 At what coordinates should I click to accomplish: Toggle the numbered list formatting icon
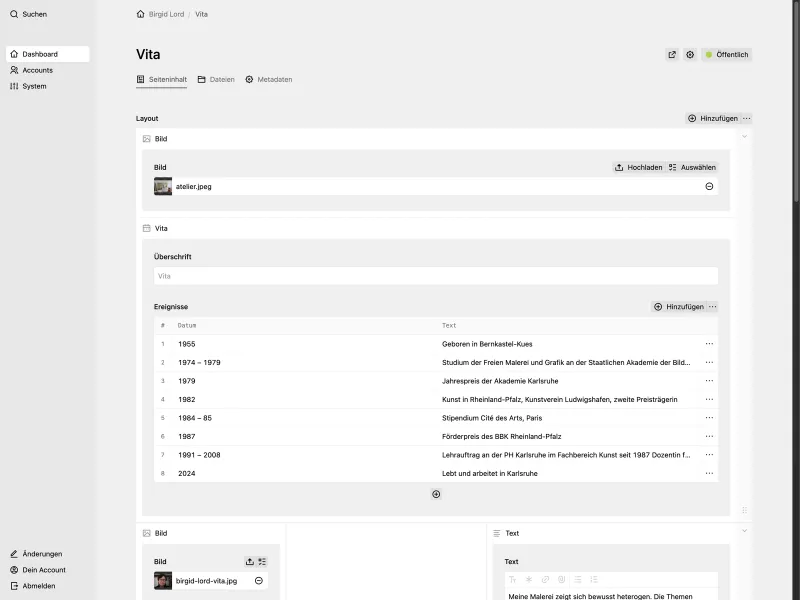tap(593, 578)
